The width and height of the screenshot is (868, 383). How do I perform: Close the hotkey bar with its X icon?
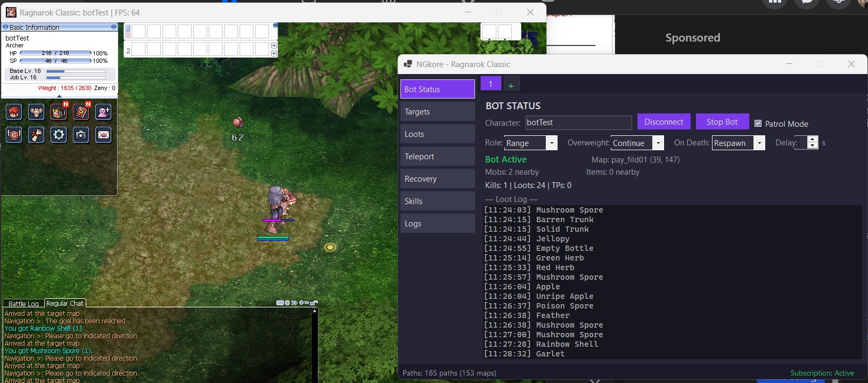(275, 25)
